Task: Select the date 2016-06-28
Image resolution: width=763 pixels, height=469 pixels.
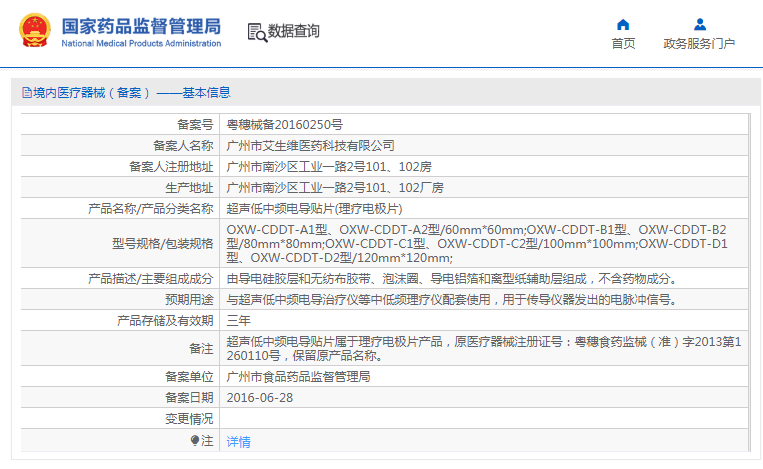Action: click(260, 398)
